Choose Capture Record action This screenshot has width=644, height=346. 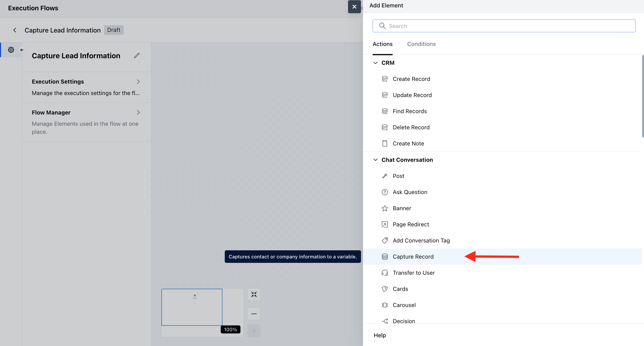[x=503, y=257]
